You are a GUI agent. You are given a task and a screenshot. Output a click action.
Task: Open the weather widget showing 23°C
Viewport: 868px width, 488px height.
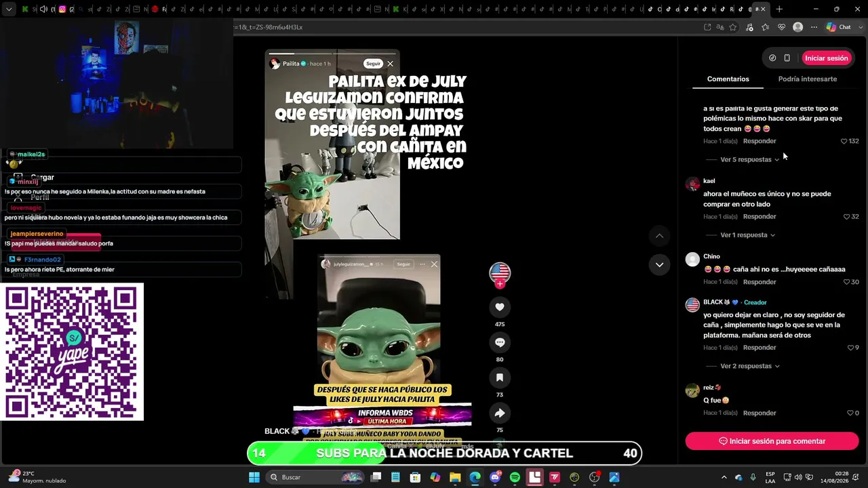click(x=37, y=477)
